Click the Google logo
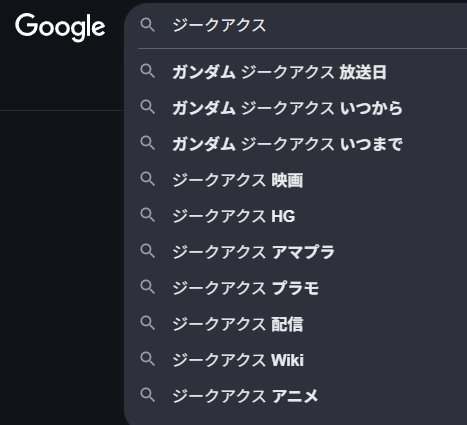The image size is (467, 425). [60, 27]
